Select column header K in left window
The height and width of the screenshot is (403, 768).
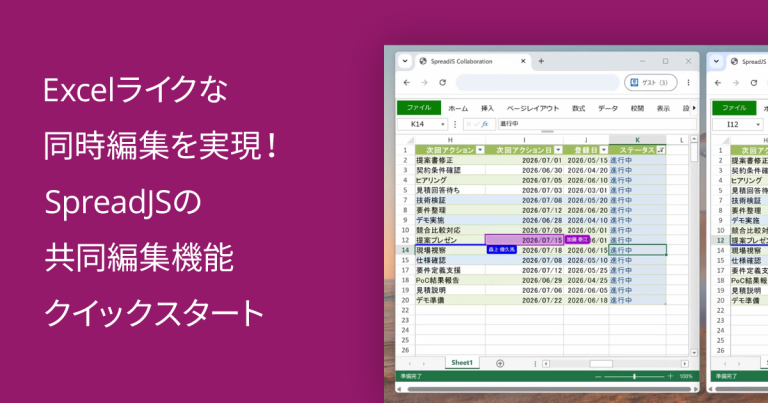[637, 140]
